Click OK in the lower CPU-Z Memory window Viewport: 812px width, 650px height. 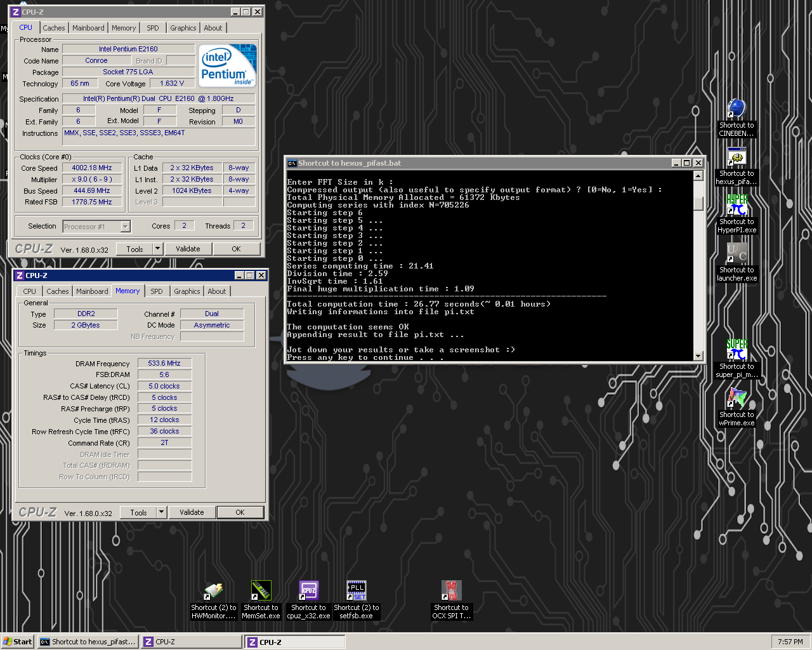point(240,512)
